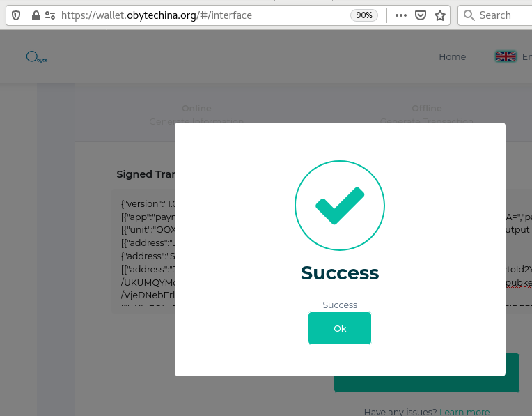This screenshot has height=416, width=532.
Task: Click the Obyte logo
Action: click(37, 56)
